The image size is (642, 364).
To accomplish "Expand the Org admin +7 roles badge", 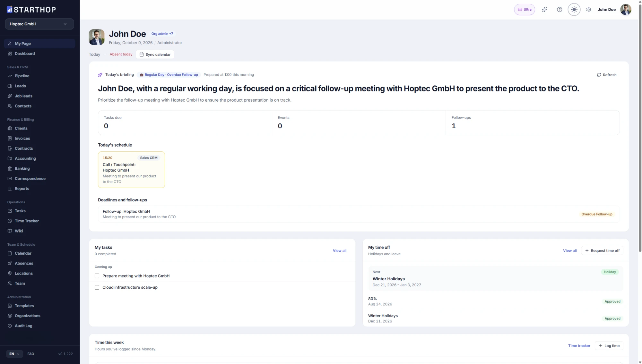I will click(162, 34).
